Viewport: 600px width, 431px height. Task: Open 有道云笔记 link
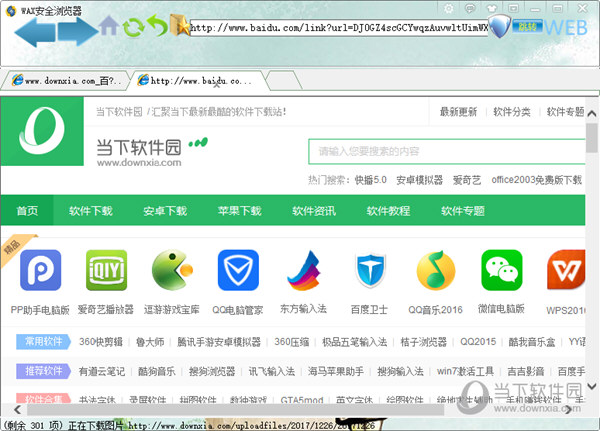101,371
